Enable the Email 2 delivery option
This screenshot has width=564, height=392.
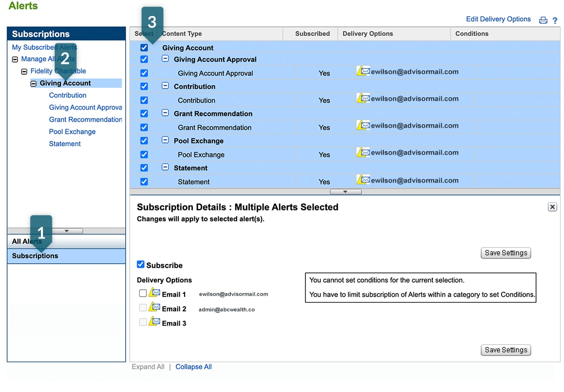pyautogui.click(x=143, y=308)
